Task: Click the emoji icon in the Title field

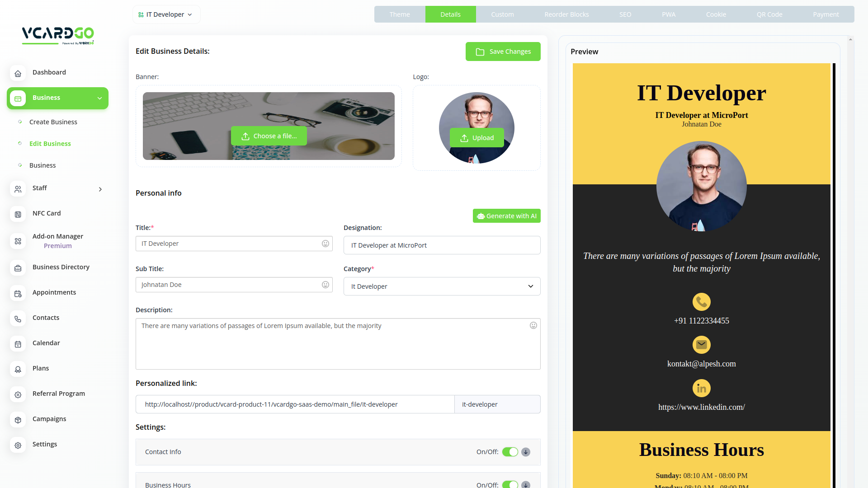Action: [325, 244]
